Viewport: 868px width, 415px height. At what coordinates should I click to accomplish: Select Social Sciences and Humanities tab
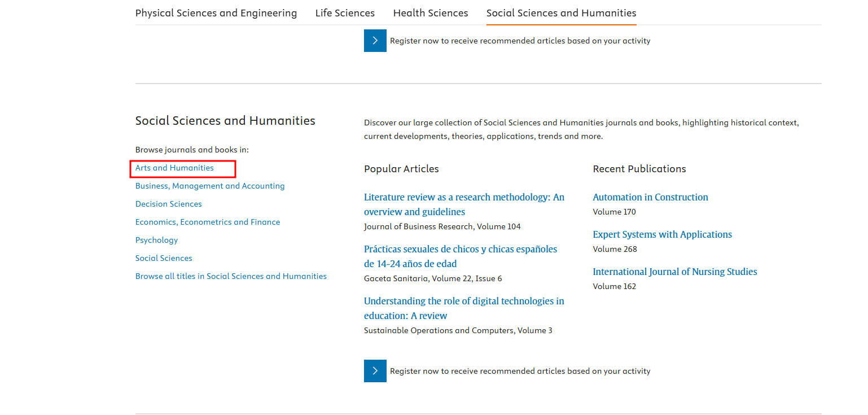coord(561,13)
